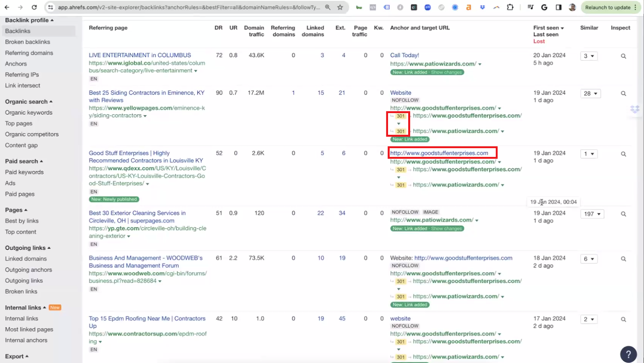Open the help question mark button
This screenshot has width=644, height=363.
pyautogui.click(x=628, y=355)
